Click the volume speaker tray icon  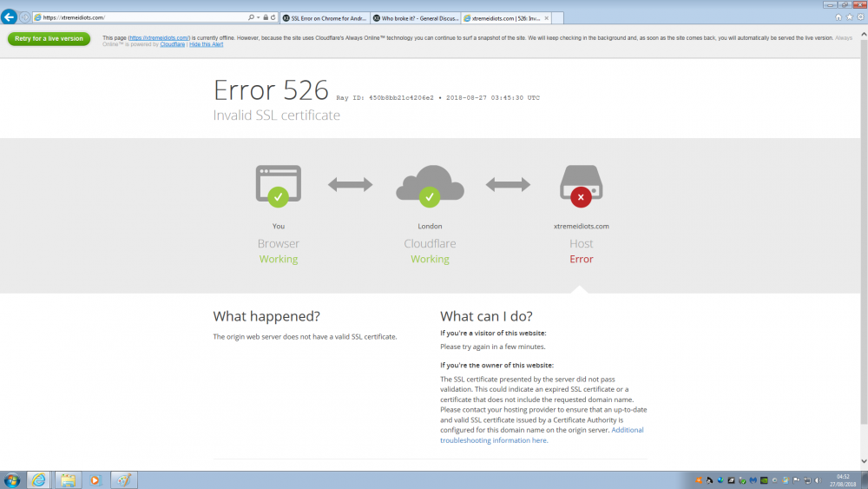pyautogui.click(x=818, y=479)
